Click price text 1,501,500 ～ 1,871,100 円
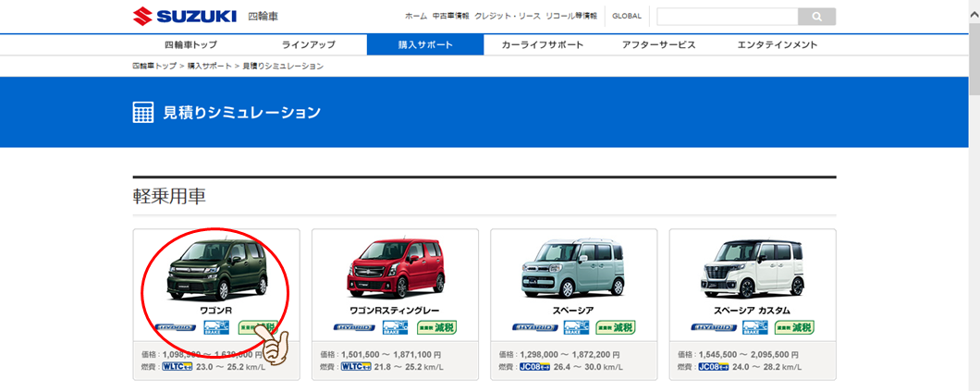Screen dimensions: 980x391 [x=393, y=354]
